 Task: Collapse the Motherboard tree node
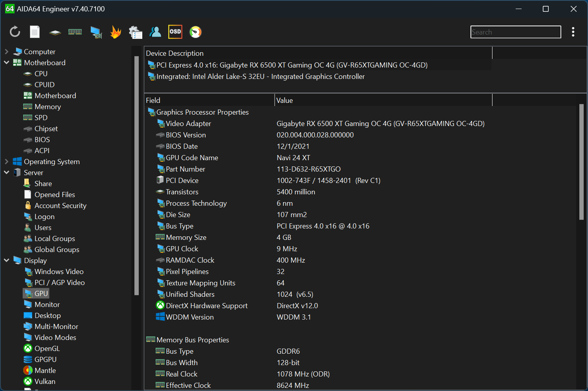click(x=6, y=62)
